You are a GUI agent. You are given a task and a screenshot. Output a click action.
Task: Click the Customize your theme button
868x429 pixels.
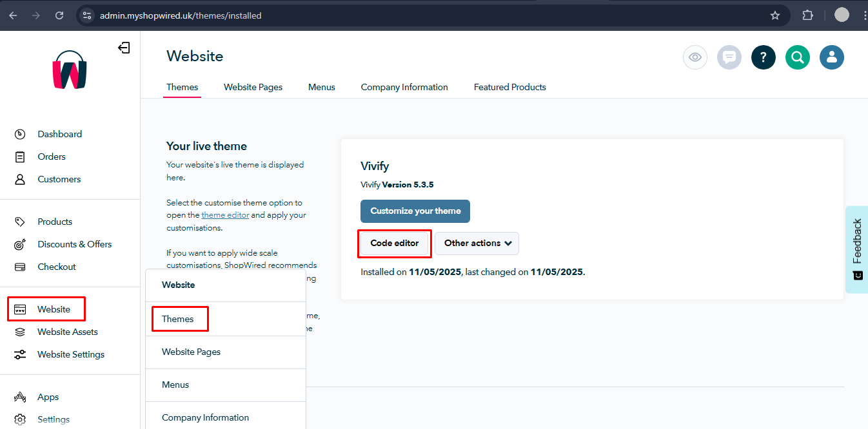[x=415, y=211]
